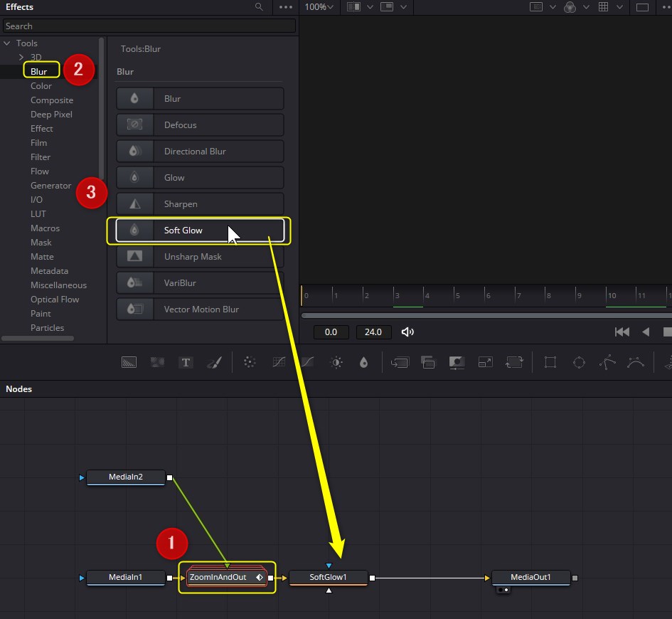Open dropdown next to split viewer icon
This screenshot has width=672, height=619.
(370, 7)
